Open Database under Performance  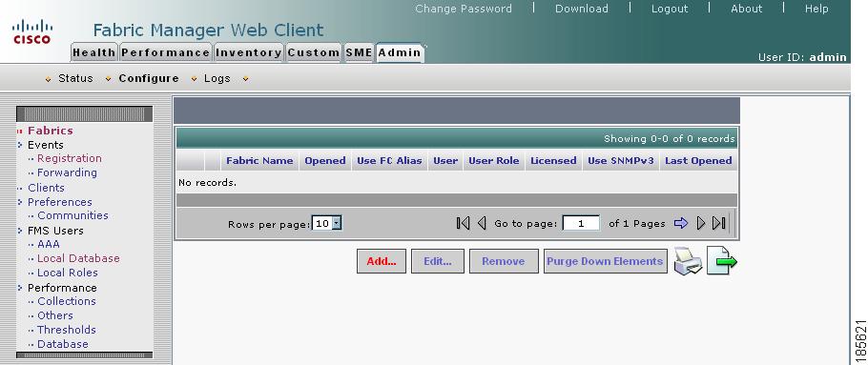(63, 344)
